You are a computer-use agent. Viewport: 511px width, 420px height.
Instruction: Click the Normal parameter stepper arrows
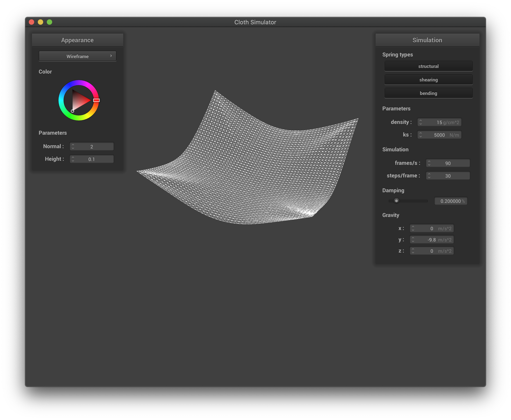click(x=73, y=146)
